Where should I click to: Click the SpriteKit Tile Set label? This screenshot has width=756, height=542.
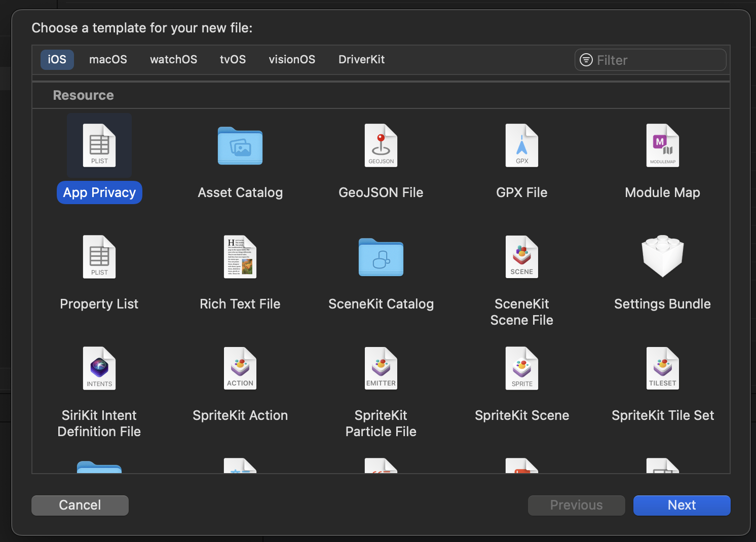click(663, 415)
